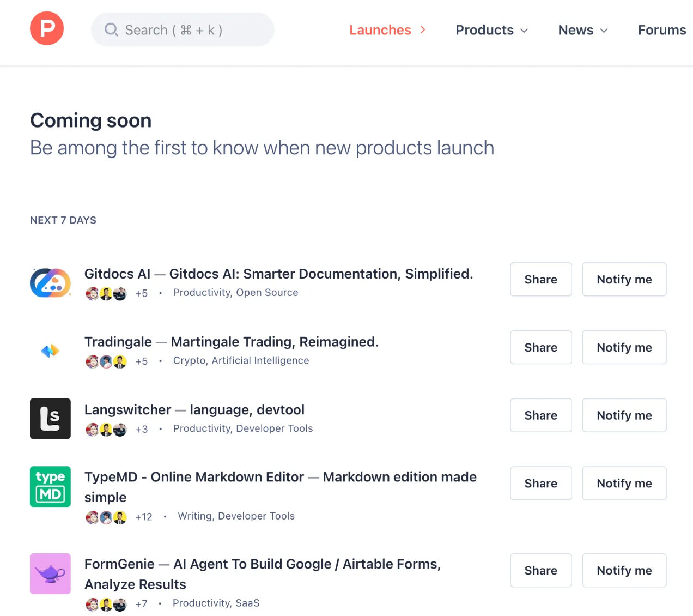Share the FormGenie launch
Screen dimensions: 693x616
coord(541,570)
